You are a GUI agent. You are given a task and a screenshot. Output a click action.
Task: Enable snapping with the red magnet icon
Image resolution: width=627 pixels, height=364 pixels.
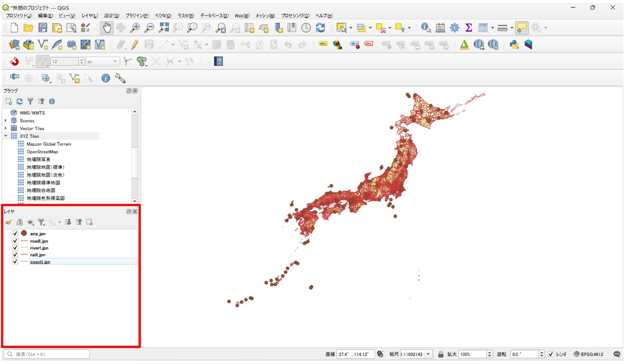click(x=14, y=61)
